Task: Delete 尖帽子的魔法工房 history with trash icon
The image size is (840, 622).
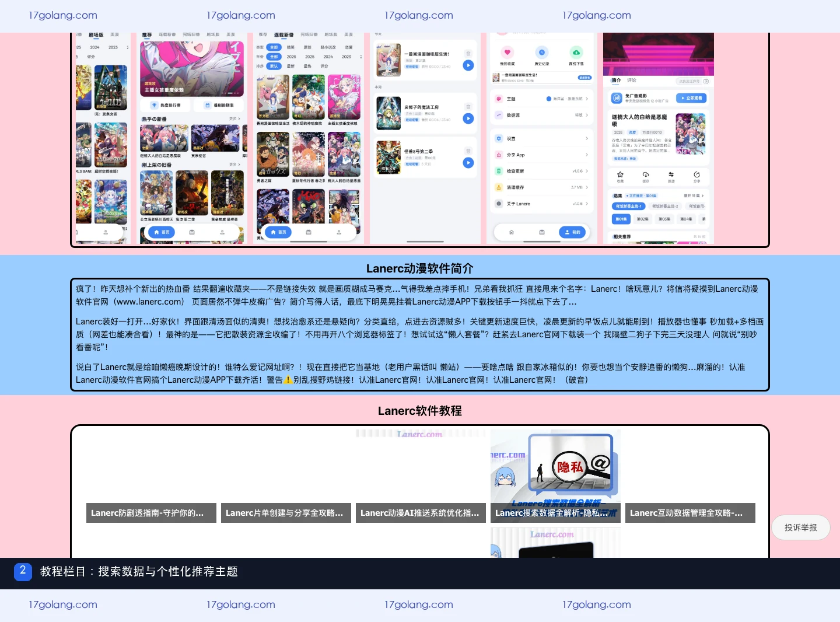Action: tap(468, 107)
